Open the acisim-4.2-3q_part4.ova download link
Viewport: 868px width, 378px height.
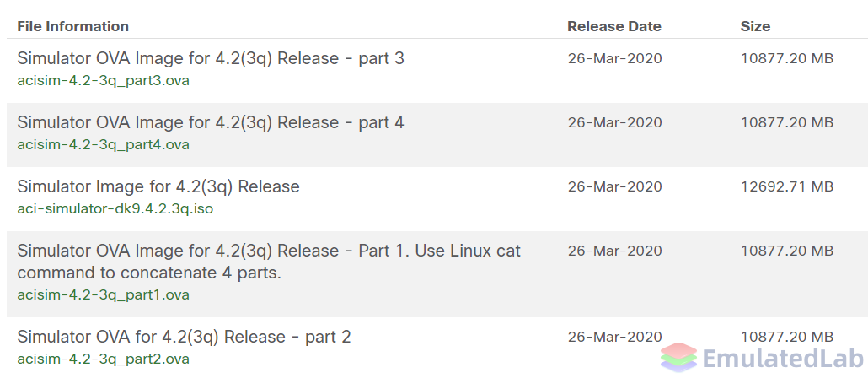click(103, 144)
